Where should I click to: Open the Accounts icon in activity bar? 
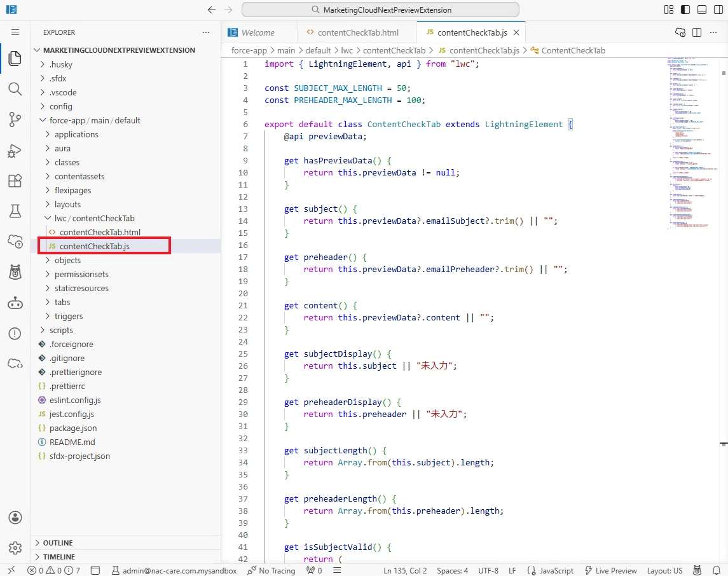[x=15, y=518]
